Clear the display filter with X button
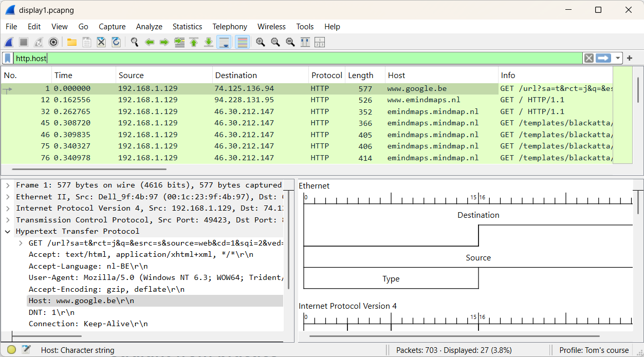 tap(589, 58)
